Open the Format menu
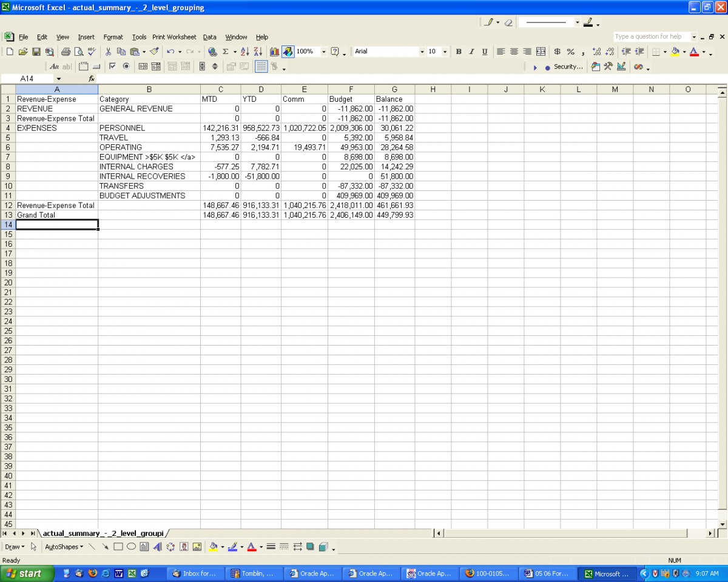The image size is (728, 582). pos(113,37)
